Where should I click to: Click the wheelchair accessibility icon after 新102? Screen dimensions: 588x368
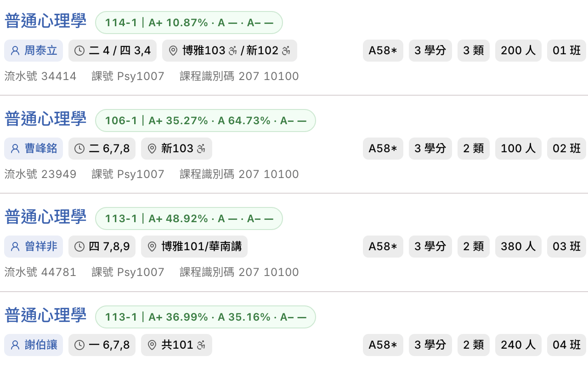point(286,51)
